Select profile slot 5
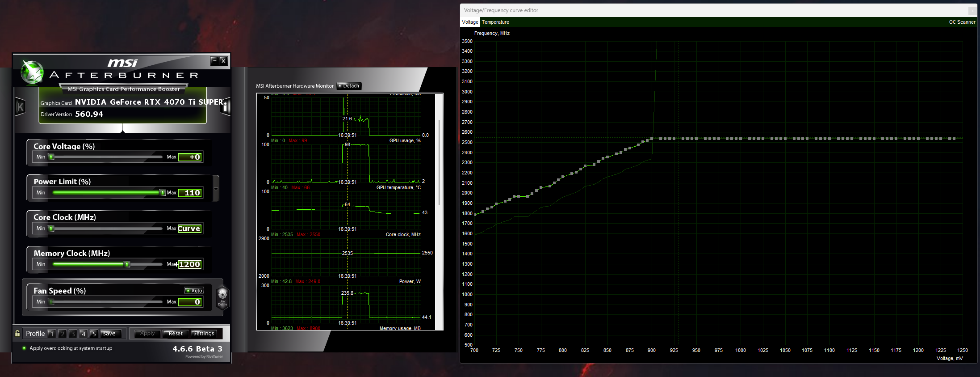This screenshot has width=980, height=377. 94,334
